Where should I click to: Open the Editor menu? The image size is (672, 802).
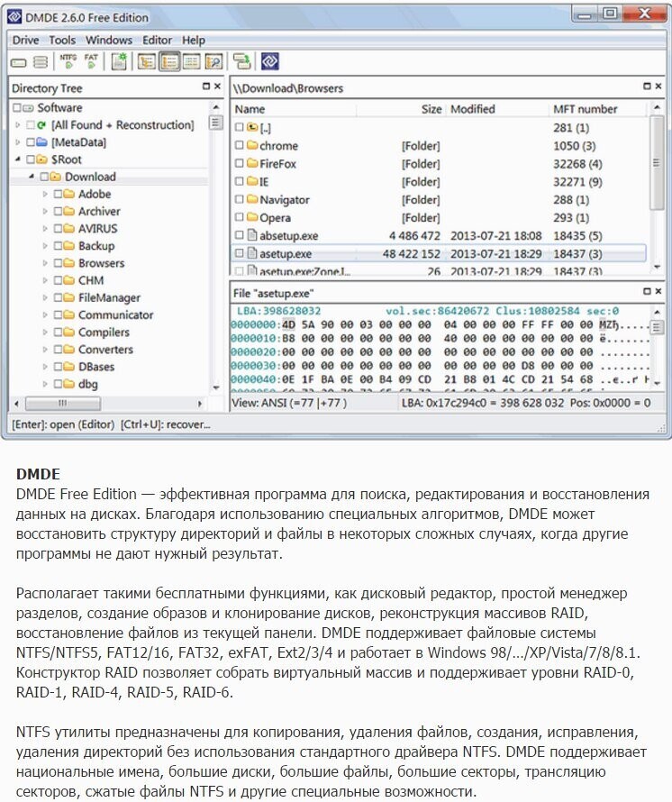[x=157, y=40]
